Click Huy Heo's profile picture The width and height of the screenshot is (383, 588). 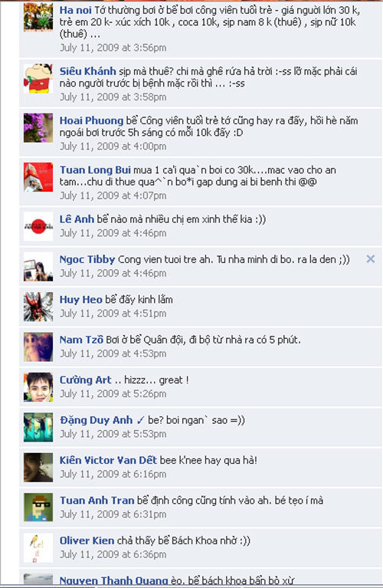point(38,307)
